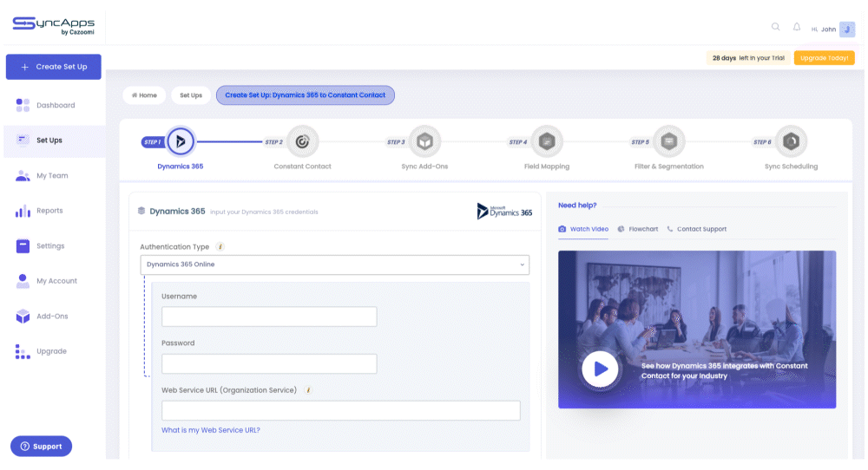Click the Password input field

[269, 364]
